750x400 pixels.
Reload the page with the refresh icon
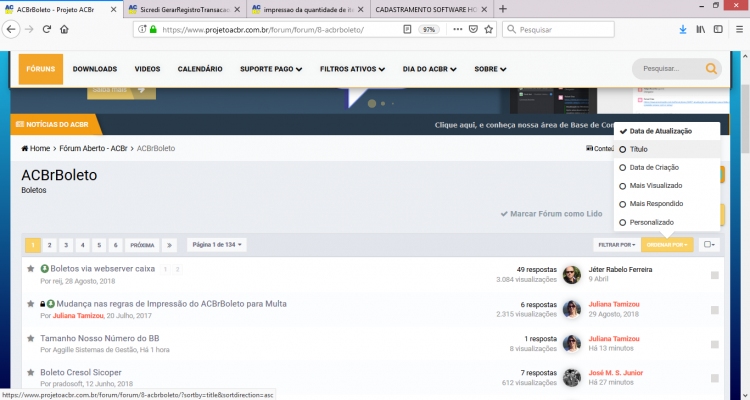(x=46, y=29)
